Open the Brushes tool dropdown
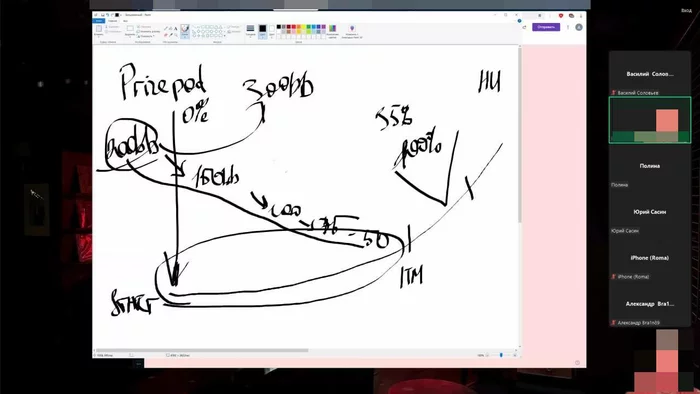 point(185,31)
